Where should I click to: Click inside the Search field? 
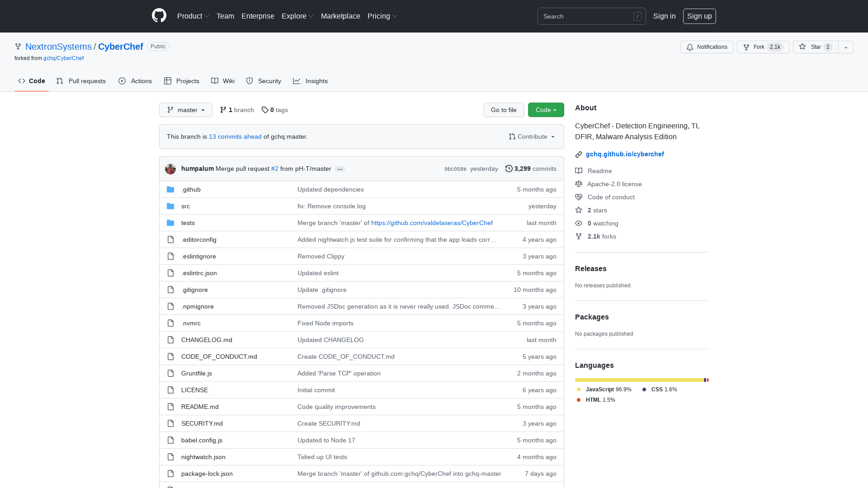point(588,16)
